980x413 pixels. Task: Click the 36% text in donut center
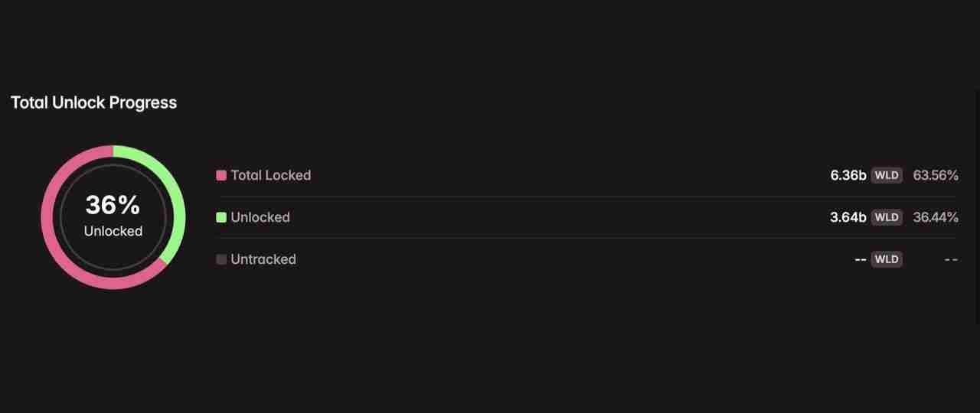(113, 205)
